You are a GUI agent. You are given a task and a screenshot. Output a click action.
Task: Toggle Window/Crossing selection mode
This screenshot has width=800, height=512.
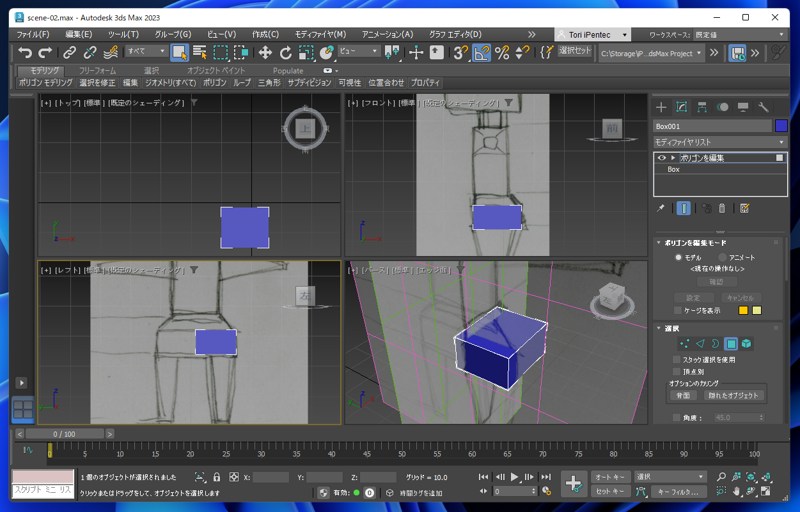tap(241, 52)
